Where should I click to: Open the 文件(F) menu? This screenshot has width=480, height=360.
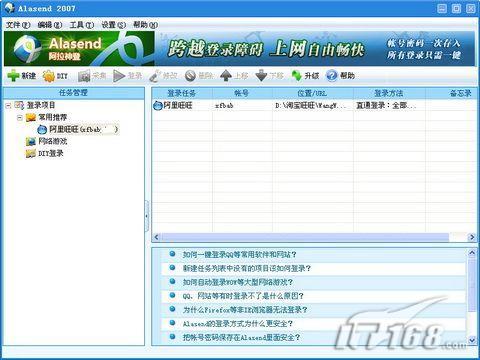[x=18, y=25]
